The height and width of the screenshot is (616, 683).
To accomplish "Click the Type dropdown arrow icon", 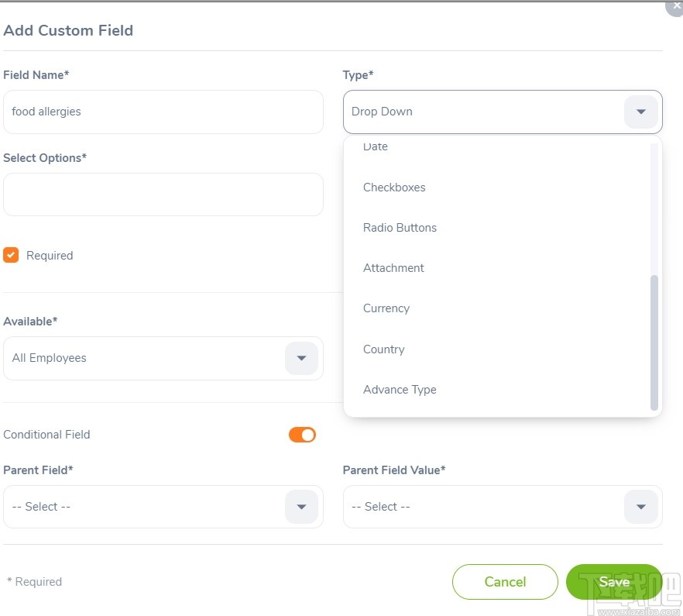I will 641,112.
